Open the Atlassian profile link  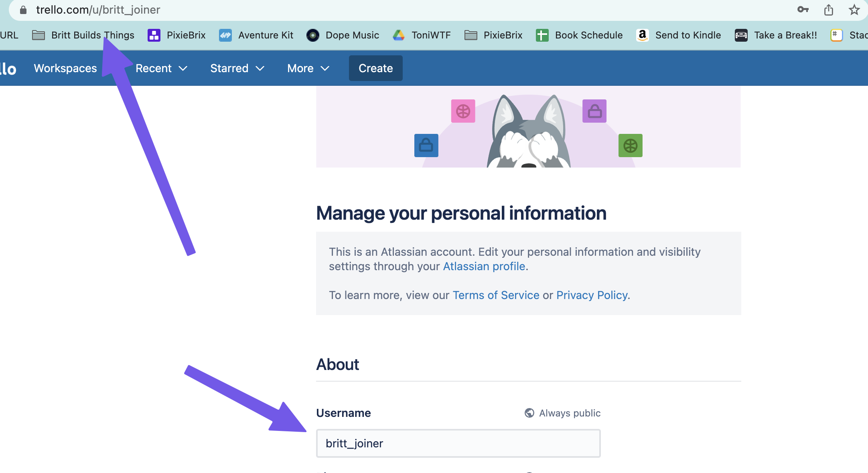click(484, 266)
